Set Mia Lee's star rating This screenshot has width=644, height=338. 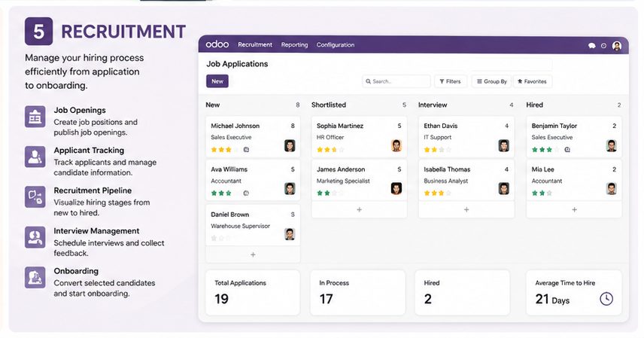tap(542, 193)
